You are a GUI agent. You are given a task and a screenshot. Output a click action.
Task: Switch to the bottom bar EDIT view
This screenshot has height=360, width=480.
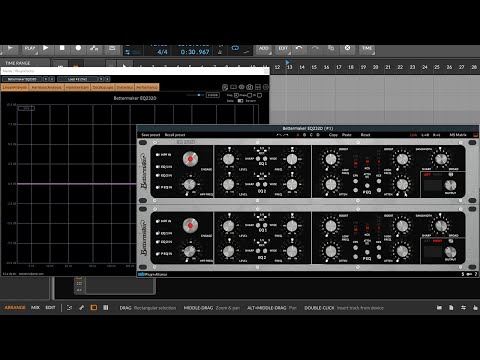[50, 308]
